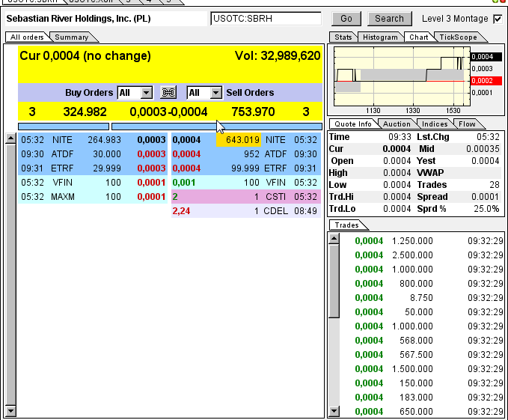Select ATDF buy order 30.000
The height and width of the screenshot is (420, 508).
93,154
